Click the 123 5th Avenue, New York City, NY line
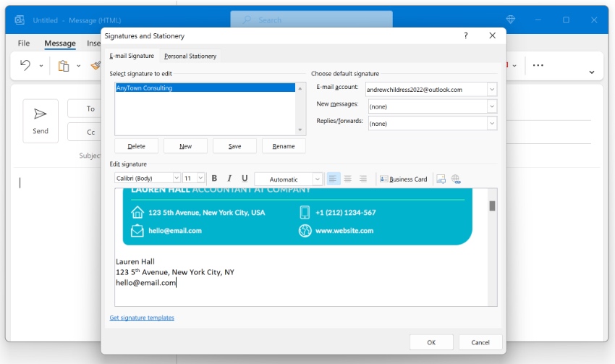The width and height of the screenshot is (615, 364). pyautogui.click(x=175, y=272)
